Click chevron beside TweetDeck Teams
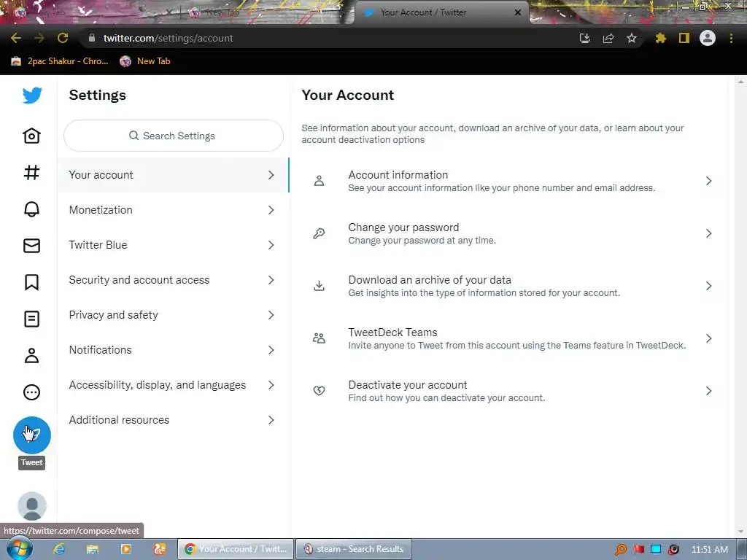The height and width of the screenshot is (560, 747). (709, 338)
